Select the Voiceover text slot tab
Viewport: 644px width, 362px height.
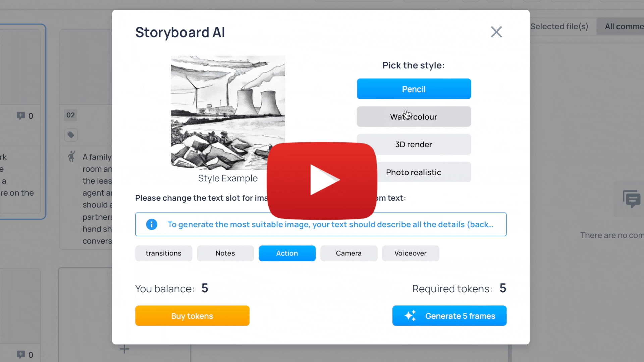coord(411,253)
